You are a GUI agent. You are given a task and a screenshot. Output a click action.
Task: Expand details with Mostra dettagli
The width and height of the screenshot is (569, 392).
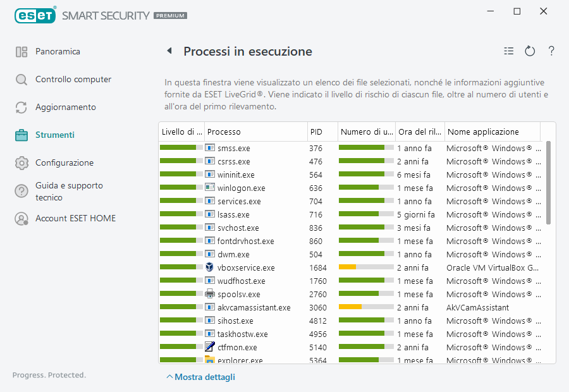tap(200, 377)
